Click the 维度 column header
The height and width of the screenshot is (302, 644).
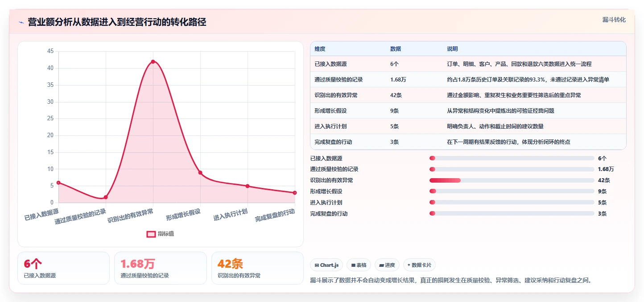click(320, 49)
